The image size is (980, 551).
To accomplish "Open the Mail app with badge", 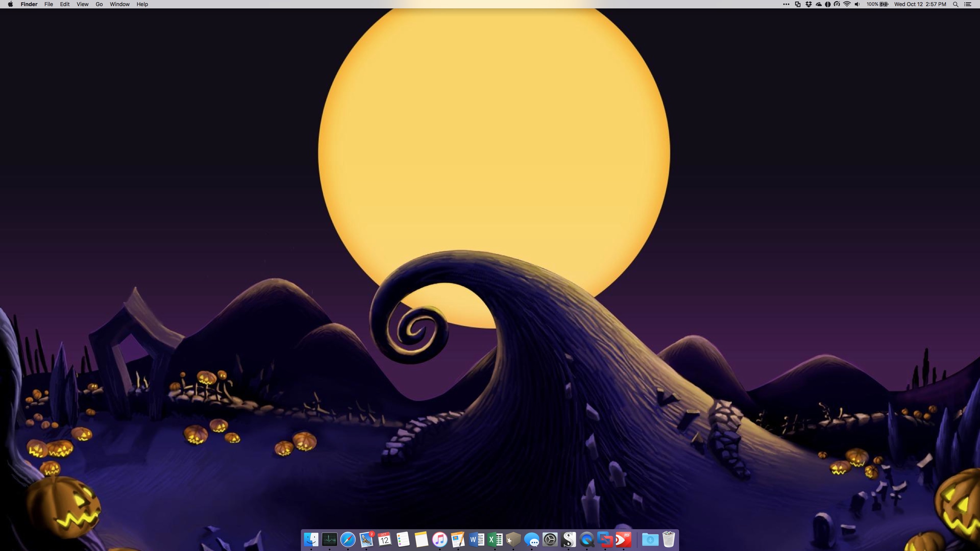I will pos(366,540).
